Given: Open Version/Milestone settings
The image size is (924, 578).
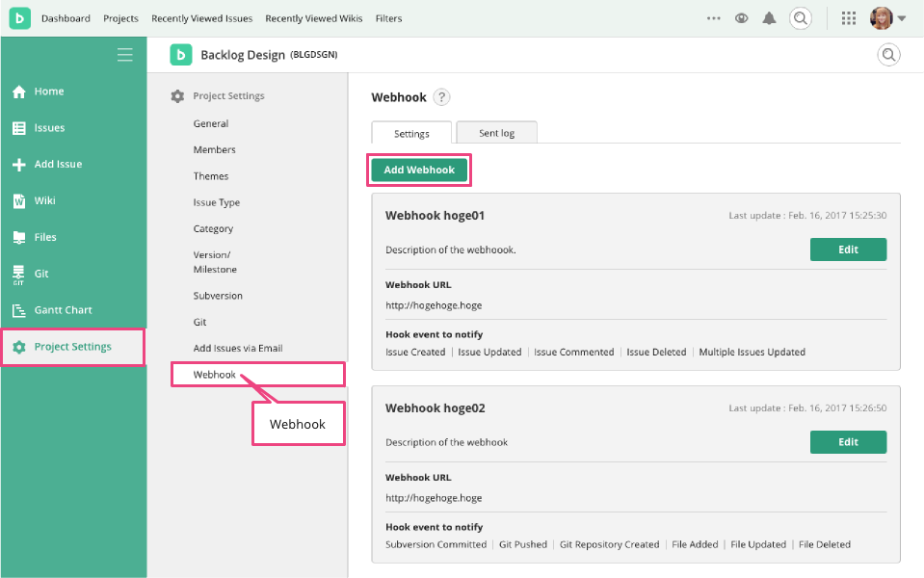Looking at the screenshot, I should tap(215, 262).
